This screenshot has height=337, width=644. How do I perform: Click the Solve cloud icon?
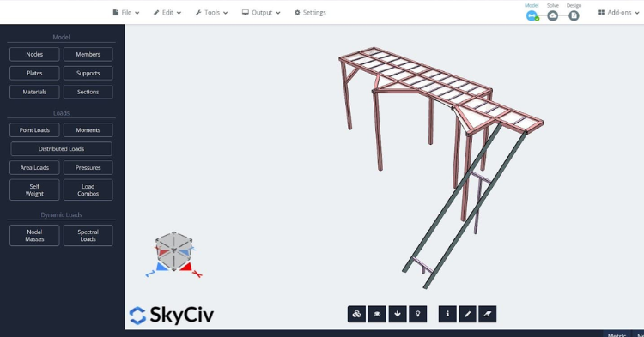553,16
